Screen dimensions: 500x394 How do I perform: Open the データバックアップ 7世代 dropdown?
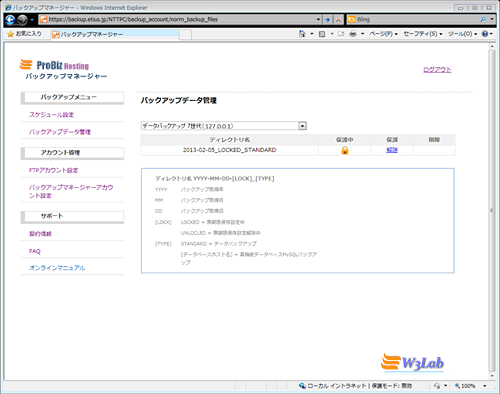coord(224,126)
